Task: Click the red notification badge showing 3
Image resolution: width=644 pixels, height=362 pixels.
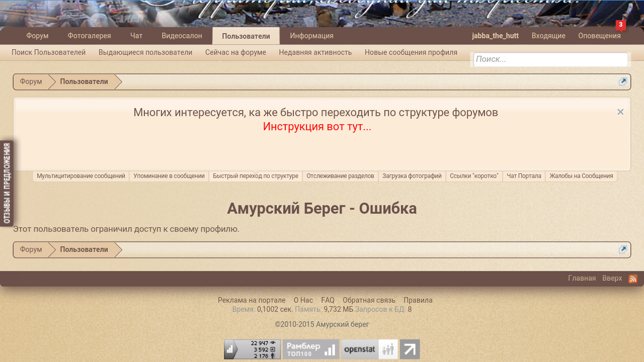Action: (x=621, y=25)
